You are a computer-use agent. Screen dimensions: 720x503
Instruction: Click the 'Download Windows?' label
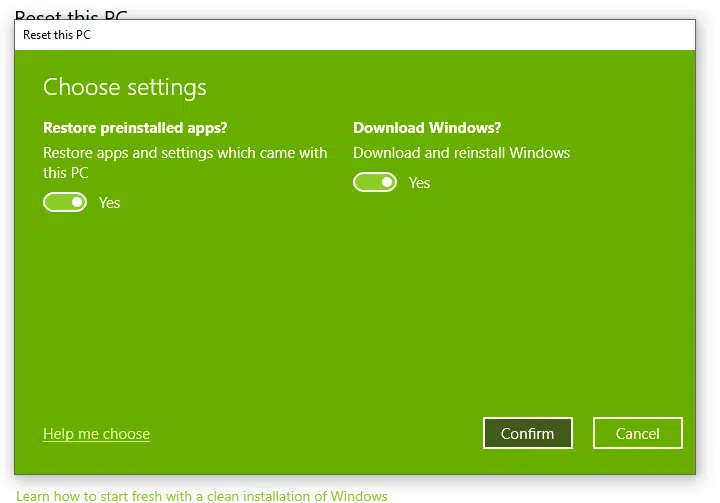[427, 128]
